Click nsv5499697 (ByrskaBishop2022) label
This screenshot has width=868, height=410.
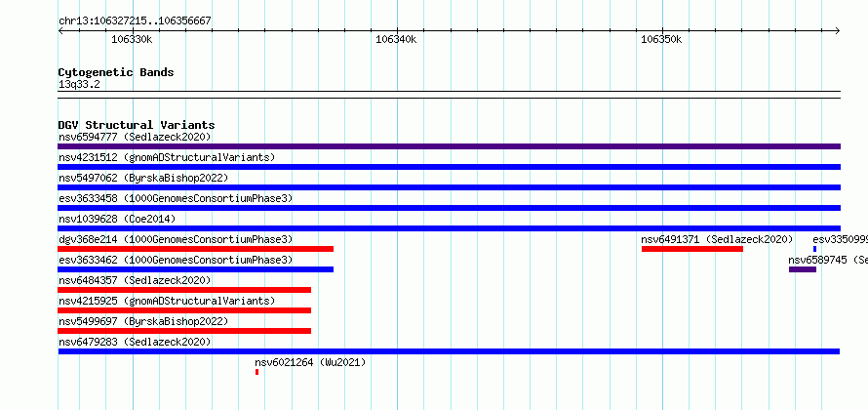pos(143,321)
